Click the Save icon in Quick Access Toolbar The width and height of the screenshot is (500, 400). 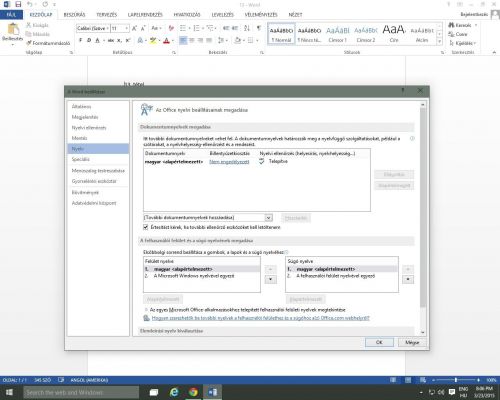(18, 5)
